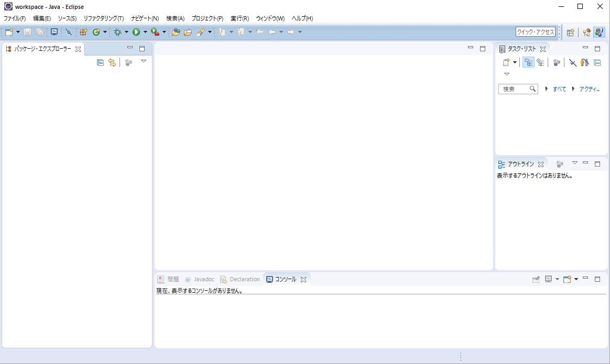This screenshot has width=610, height=364.
Task: Click the New Java Package toolbar icon
Action: 83,32
